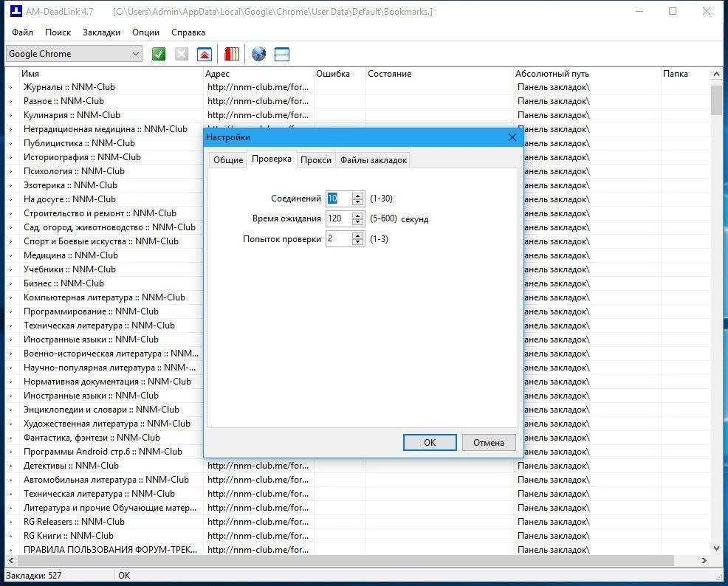Decrease Время ожидания with the down arrow

pyautogui.click(x=357, y=222)
